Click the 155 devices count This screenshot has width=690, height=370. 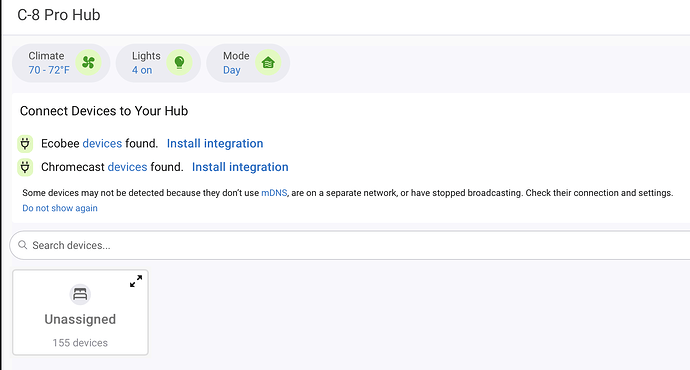[80, 343]
